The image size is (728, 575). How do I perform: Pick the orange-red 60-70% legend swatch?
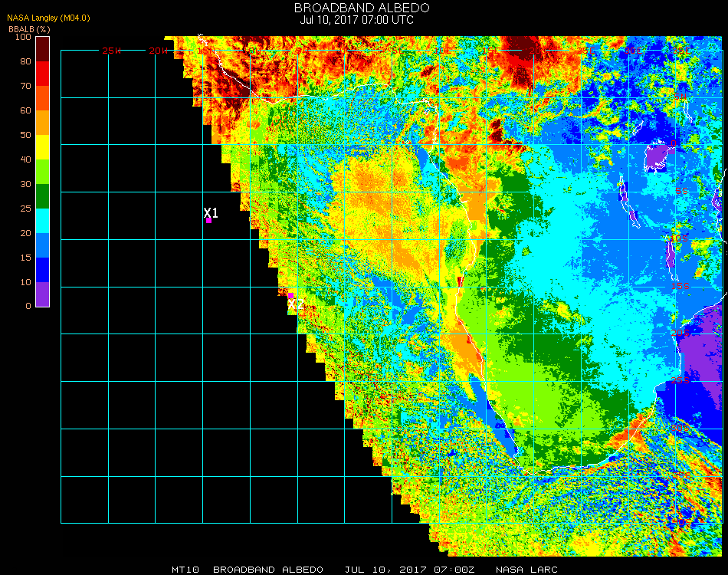tap(43, 98)
